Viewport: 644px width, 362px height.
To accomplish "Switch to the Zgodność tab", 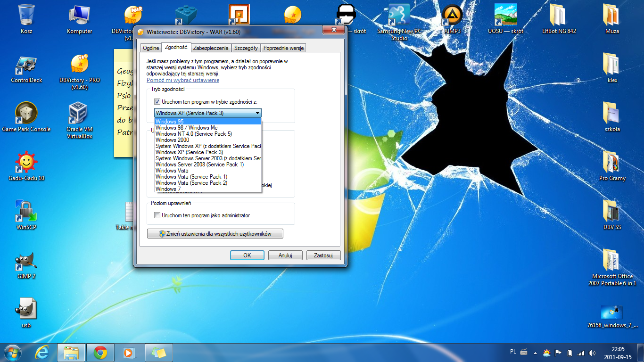I will [176, 47].
